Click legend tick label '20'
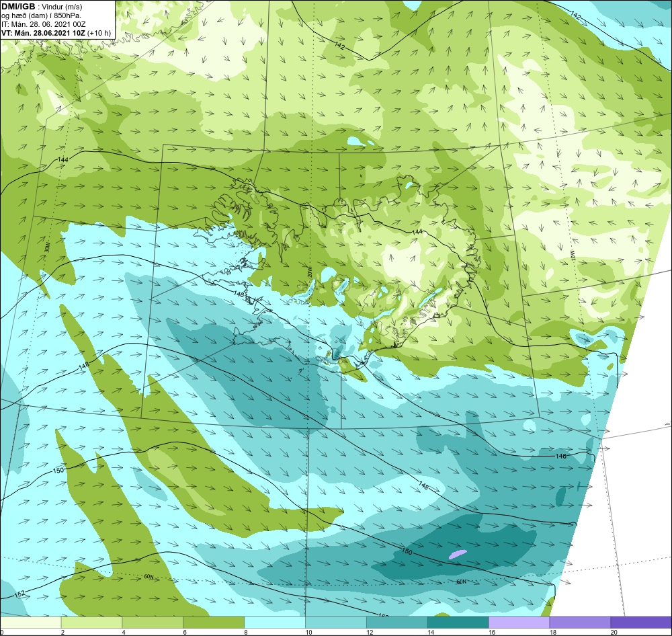The height and width of the screenshot is (636, 672). (614, 632)
